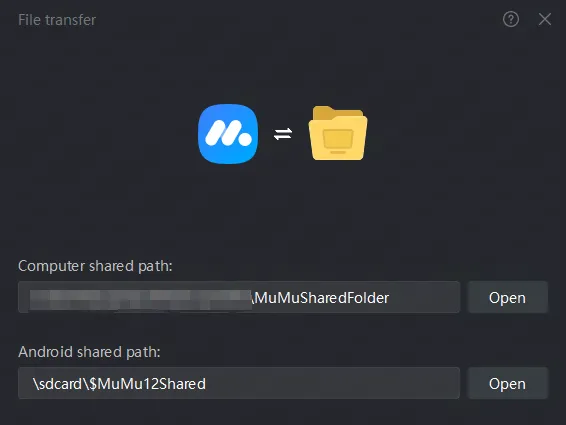Close the File transfer dialog

tap(545, 19)
